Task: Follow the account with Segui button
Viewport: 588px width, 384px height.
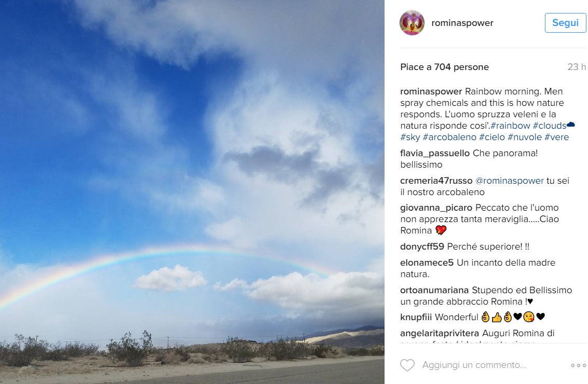Action: click(565, 23)
